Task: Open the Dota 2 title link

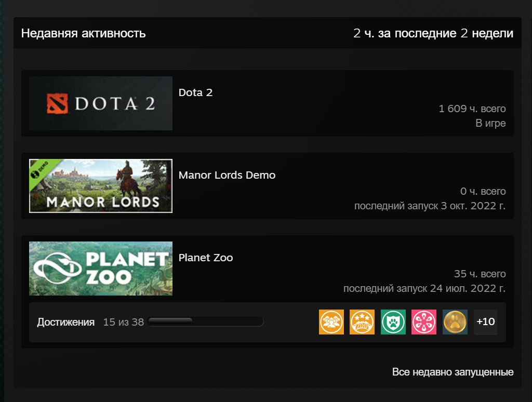Action: (195, 93)
